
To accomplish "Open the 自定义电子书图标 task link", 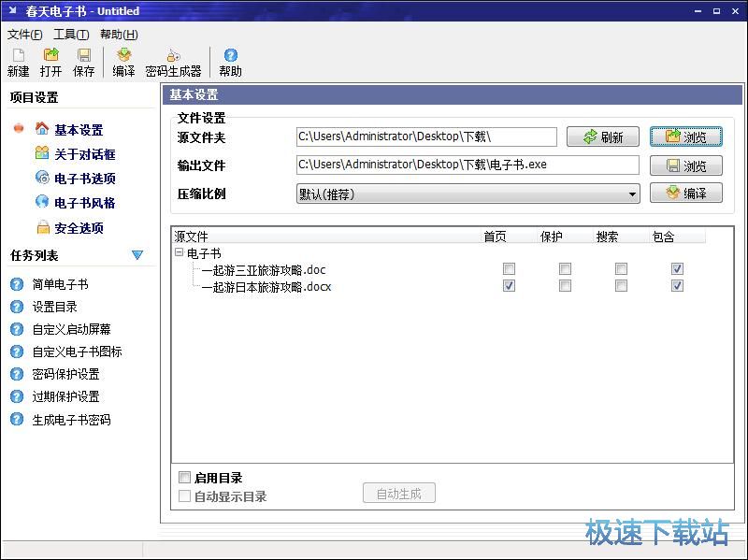I will point(78,352).
